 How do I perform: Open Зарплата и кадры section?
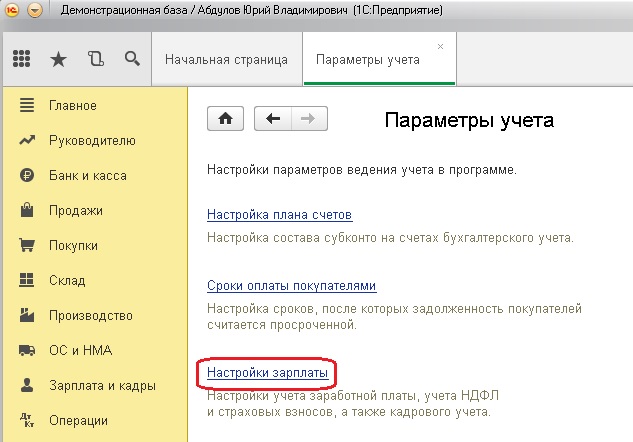pos(102,385)
